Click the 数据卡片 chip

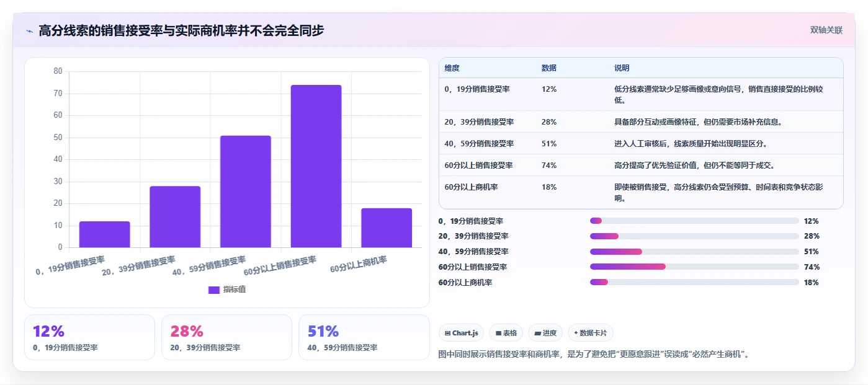point(591,333)
